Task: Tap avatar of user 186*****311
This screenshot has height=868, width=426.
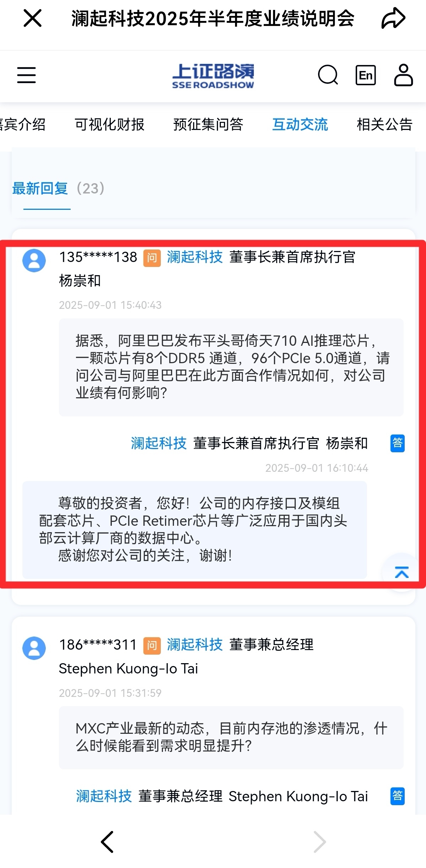Action: 34,648
